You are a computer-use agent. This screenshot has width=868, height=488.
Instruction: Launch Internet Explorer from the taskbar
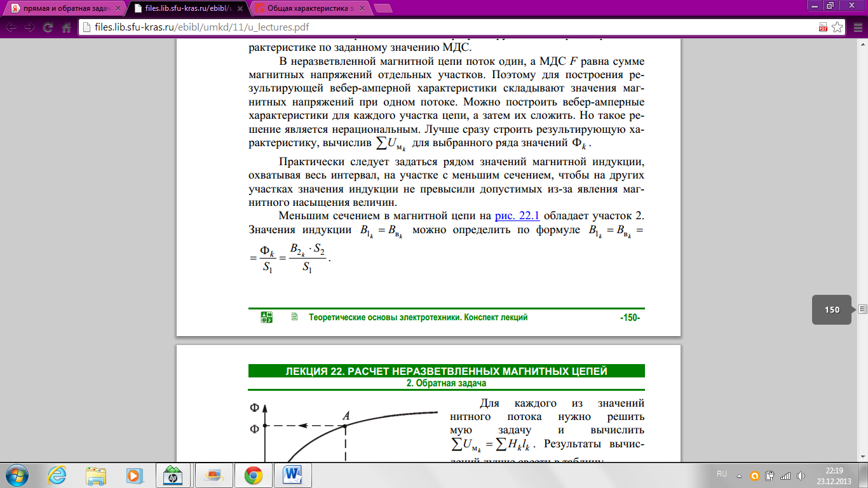(x=57, y=475)
